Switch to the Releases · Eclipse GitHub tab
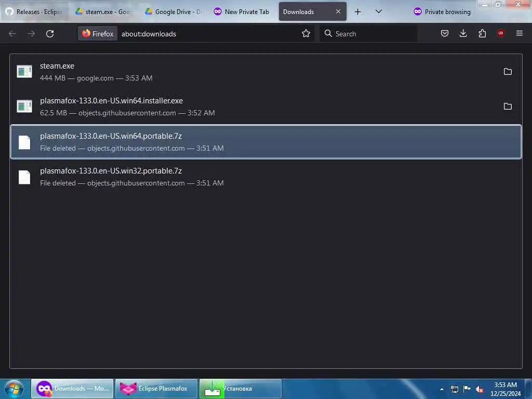532x399 pixels. pyautogui.click(x=35, y=12)
